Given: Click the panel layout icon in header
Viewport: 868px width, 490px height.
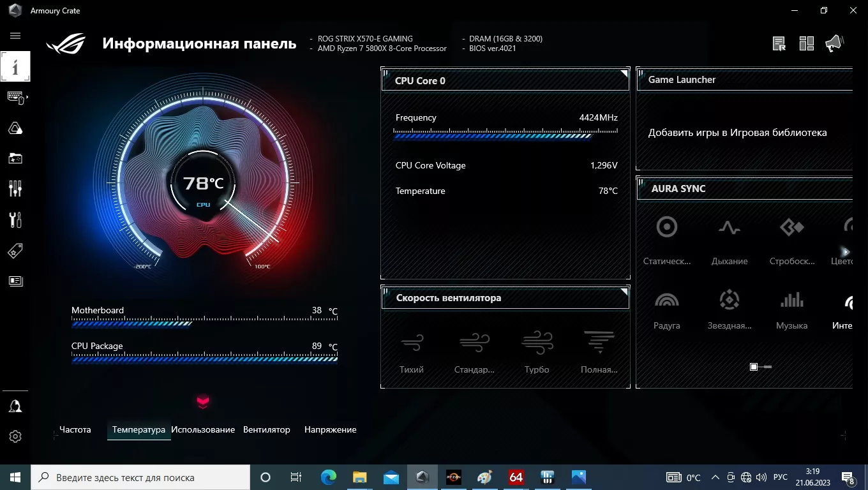Looking at the screenshot, I should point(807,43).
